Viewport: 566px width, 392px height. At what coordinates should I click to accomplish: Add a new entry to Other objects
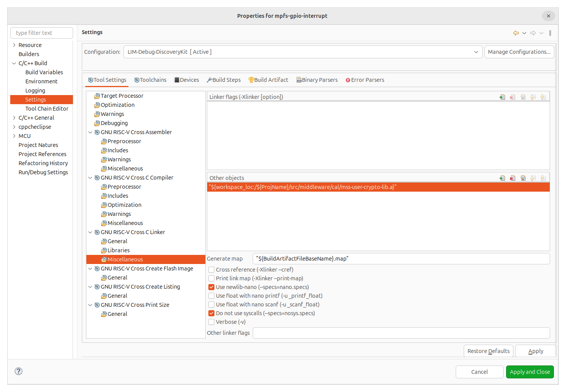click(x=502, y=178)
